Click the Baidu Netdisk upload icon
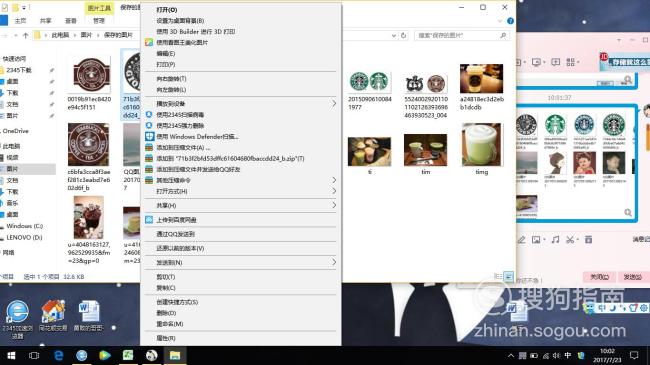650x365 pixels. click(x=149, y=220)
